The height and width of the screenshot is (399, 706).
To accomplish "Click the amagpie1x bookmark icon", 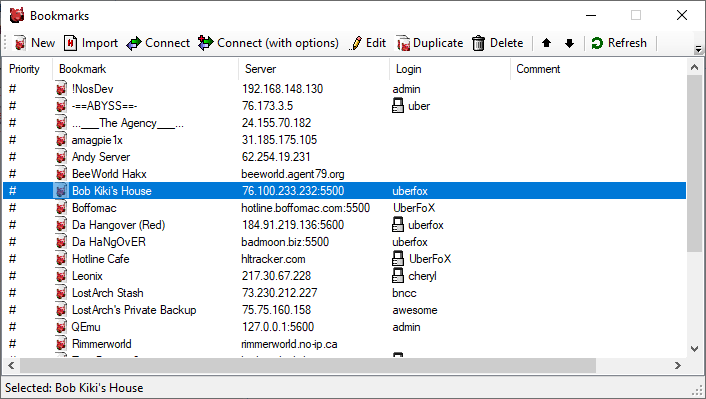I will pyautogui.click(x=61, y=140).
